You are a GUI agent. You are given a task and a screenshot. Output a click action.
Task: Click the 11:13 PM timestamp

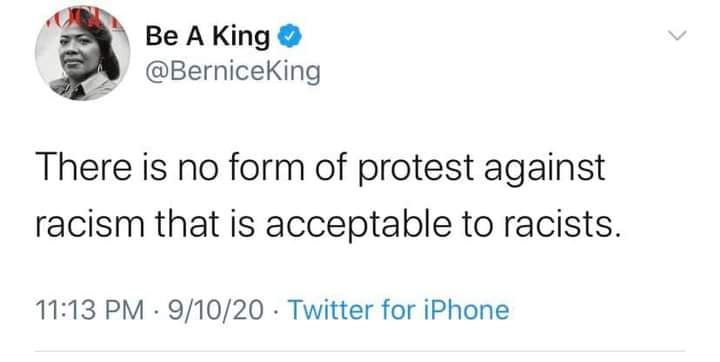click(x=90, y=310)
